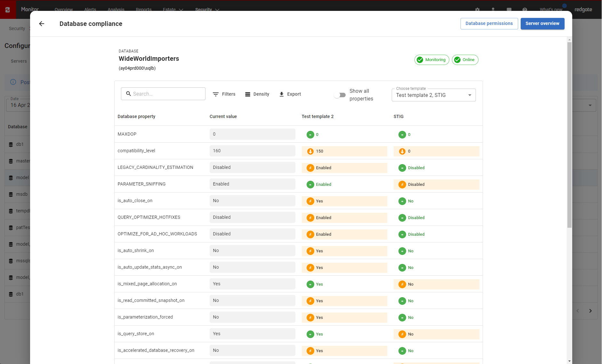Click is_auto_close_on not-equal icon
The height and width of the screenshot is (364, 602).
pos(310,201)
